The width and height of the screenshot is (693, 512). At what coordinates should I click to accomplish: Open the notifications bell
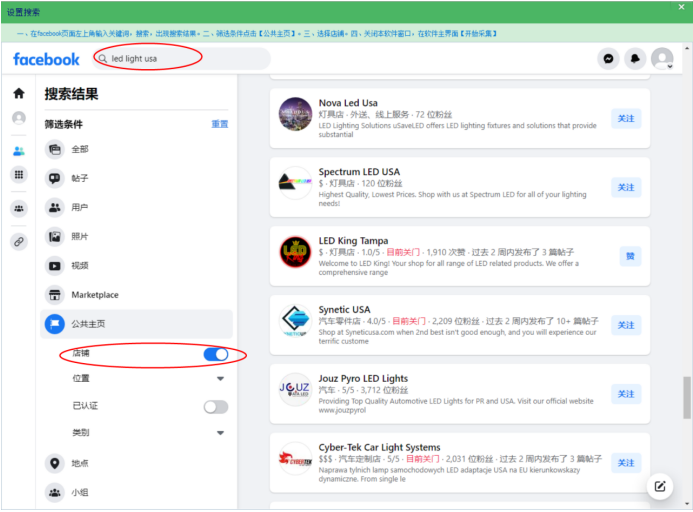635,58
